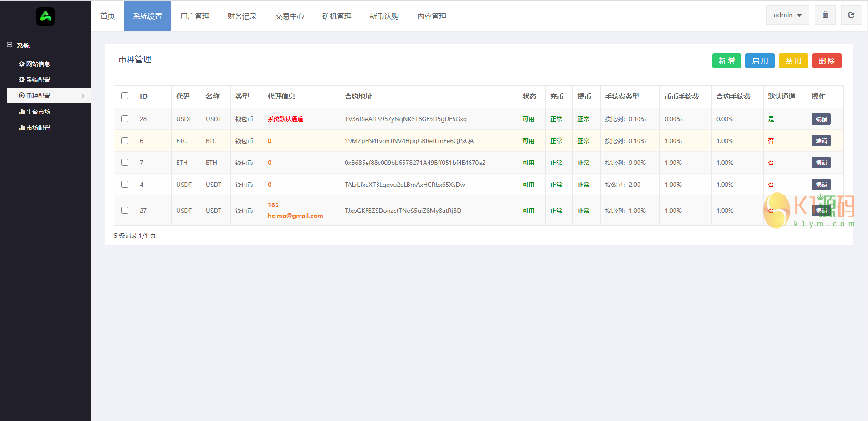This screenshot has width=868, height=421.
Task: Check the box for BTC row ID 6
Action: pos(124,141)
